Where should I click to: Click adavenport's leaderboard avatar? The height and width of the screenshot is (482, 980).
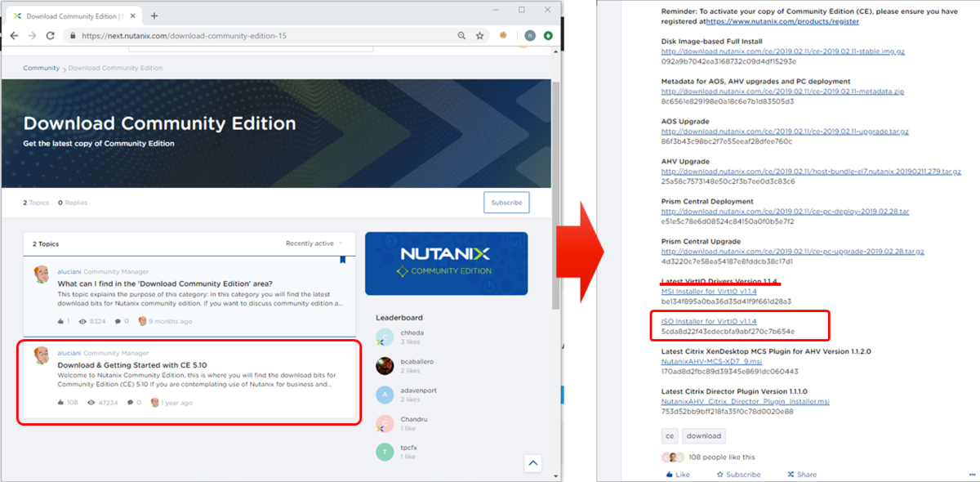tap(385, 395)
